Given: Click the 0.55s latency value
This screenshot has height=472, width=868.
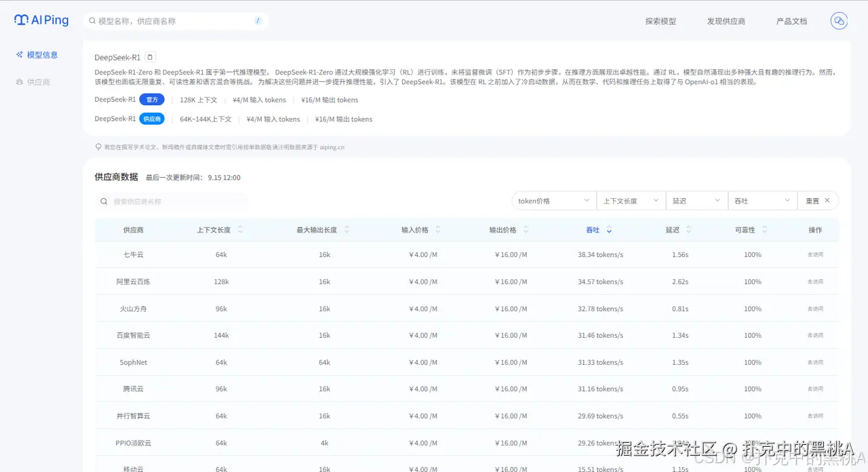Looking at the screenshot, I should point(679,416).
